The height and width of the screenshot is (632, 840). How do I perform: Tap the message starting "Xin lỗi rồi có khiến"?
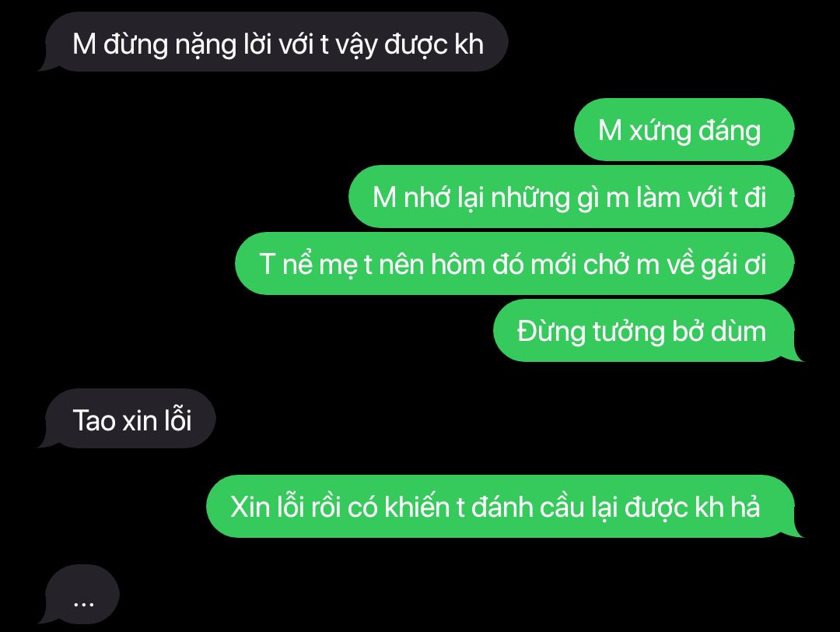503,506
